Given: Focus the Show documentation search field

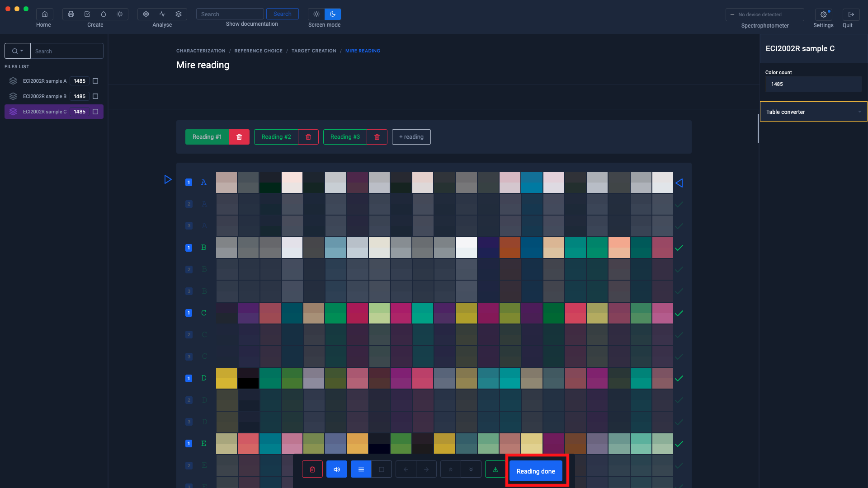Looking at the screenshot, I should point(230,14).
